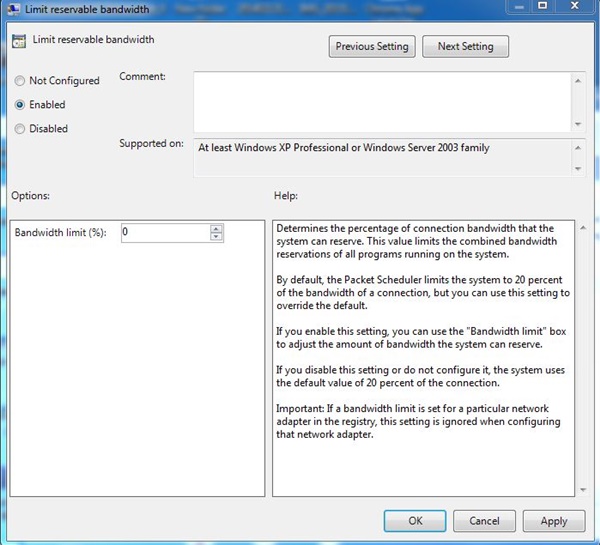The image size is (600, 545).
Task: Focus the Comment text box
Action: coord(380,99)
